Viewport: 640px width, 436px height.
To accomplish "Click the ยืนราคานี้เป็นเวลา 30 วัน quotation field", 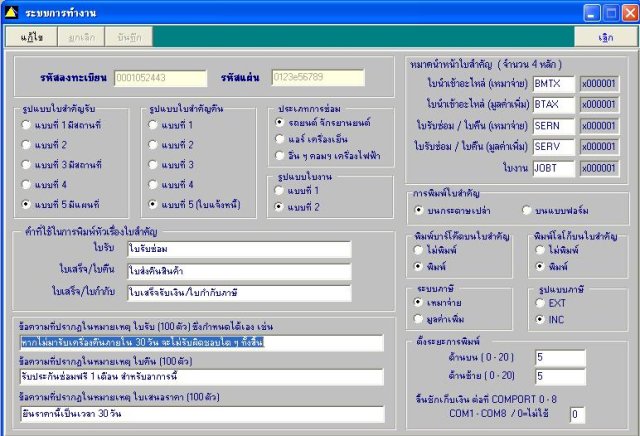I will tap(202, 414).
